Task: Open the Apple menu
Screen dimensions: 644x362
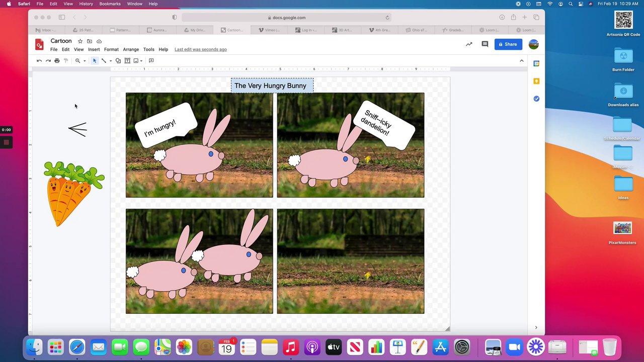Action: [9, 4]
